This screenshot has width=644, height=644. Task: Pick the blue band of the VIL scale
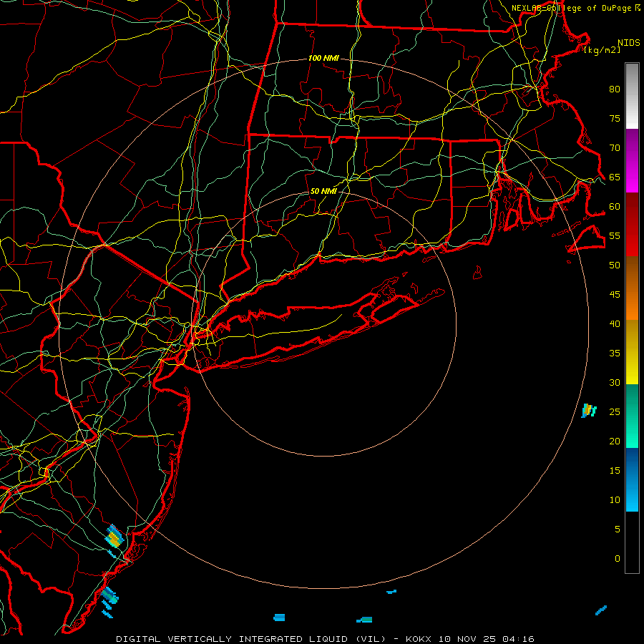coord(632,479)
